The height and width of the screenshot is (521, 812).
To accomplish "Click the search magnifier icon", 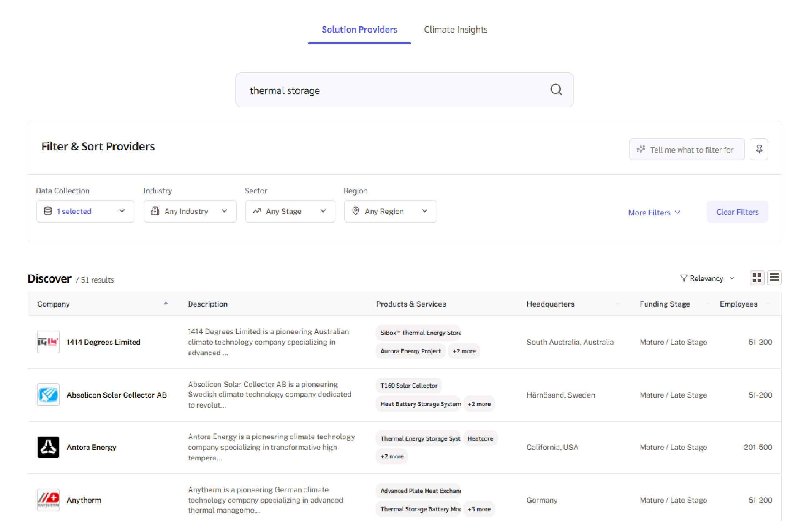I will tap(556, 90).
